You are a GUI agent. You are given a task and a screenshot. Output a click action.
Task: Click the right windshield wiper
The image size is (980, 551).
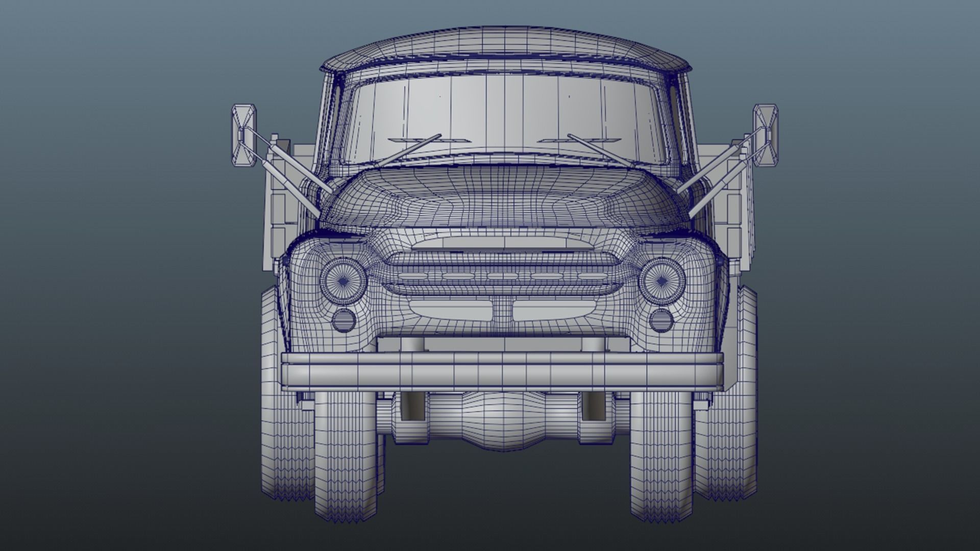600,149
